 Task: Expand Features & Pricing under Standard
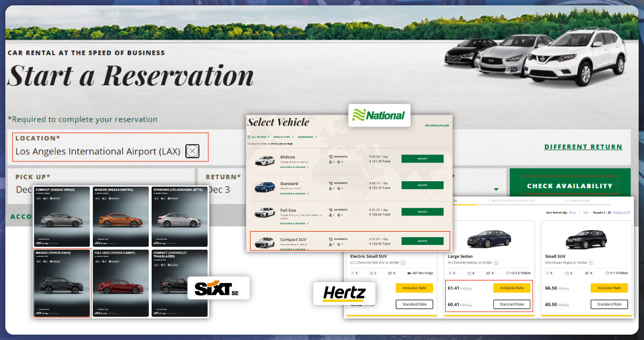coord(294,193)
